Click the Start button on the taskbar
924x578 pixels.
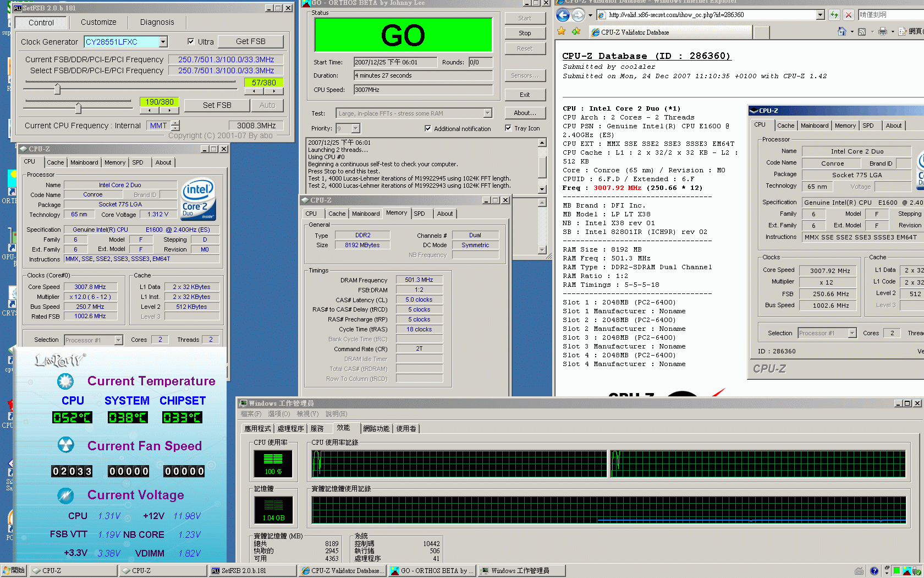pos(14,571)
